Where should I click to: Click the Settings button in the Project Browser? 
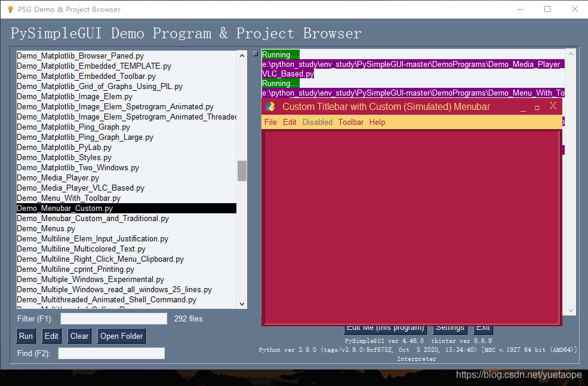click(450, 329)
